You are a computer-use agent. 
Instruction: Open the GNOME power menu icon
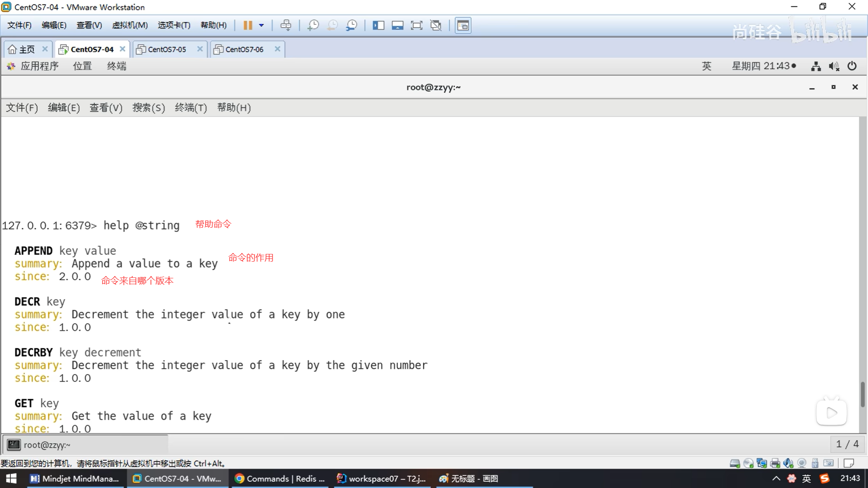(x=852, y=66)
